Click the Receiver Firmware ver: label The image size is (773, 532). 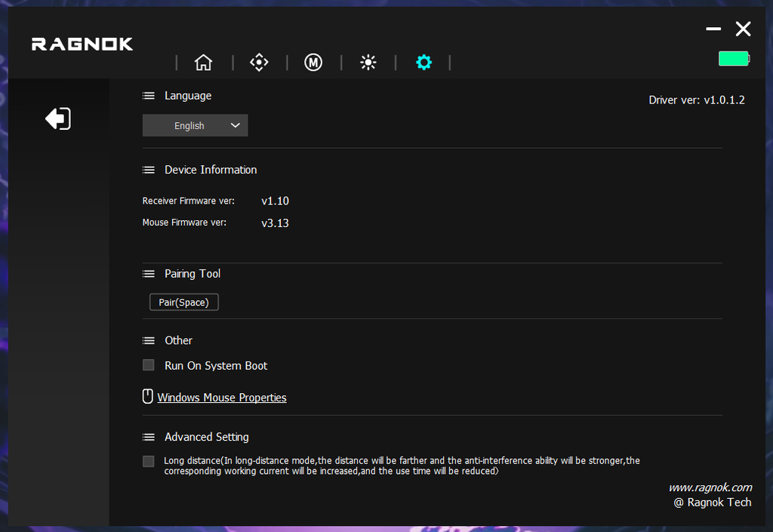(x=188, y=201)
